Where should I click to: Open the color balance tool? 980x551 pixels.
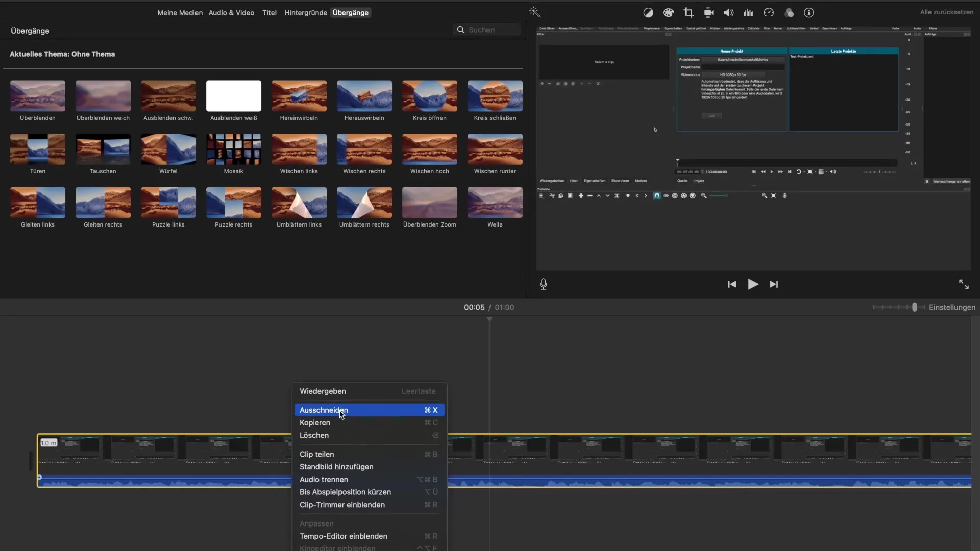(648, 13)
